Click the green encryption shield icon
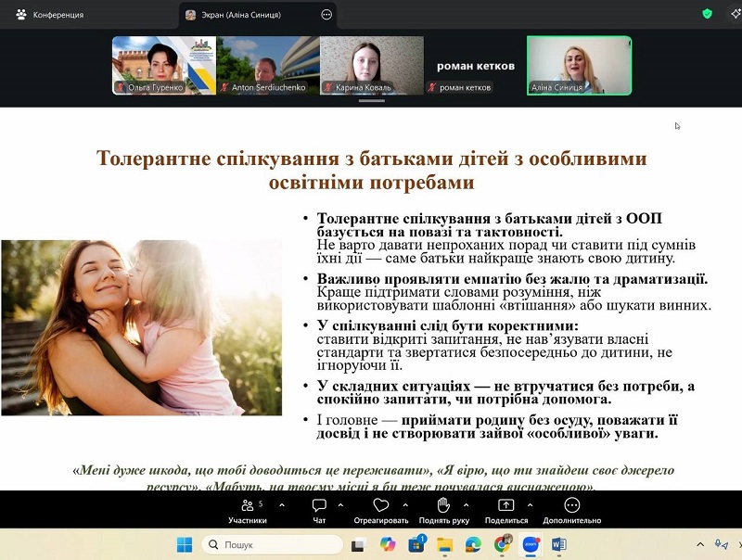Viewport: 742px width, 560px height. coord(707,14)
